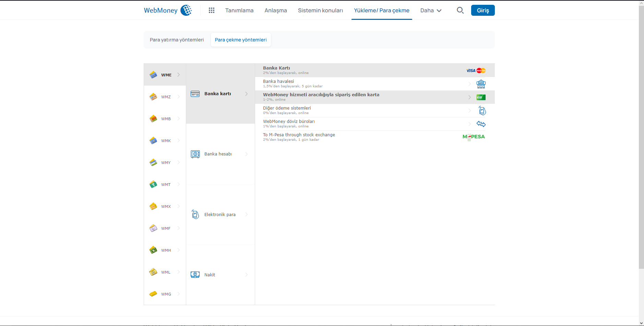Switch to Para yatırma yöntemleri tab
This screenshot has width=644, height=326.
[x=177, y=40]
